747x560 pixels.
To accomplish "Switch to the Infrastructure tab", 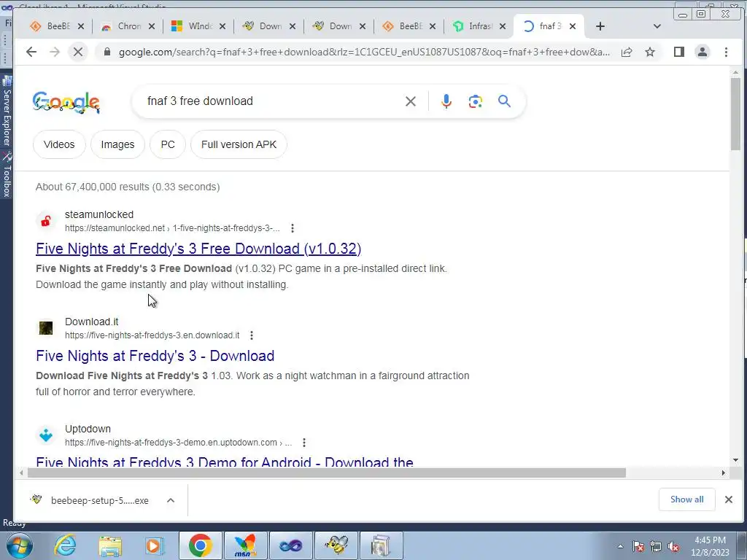I will coord(479,26).
